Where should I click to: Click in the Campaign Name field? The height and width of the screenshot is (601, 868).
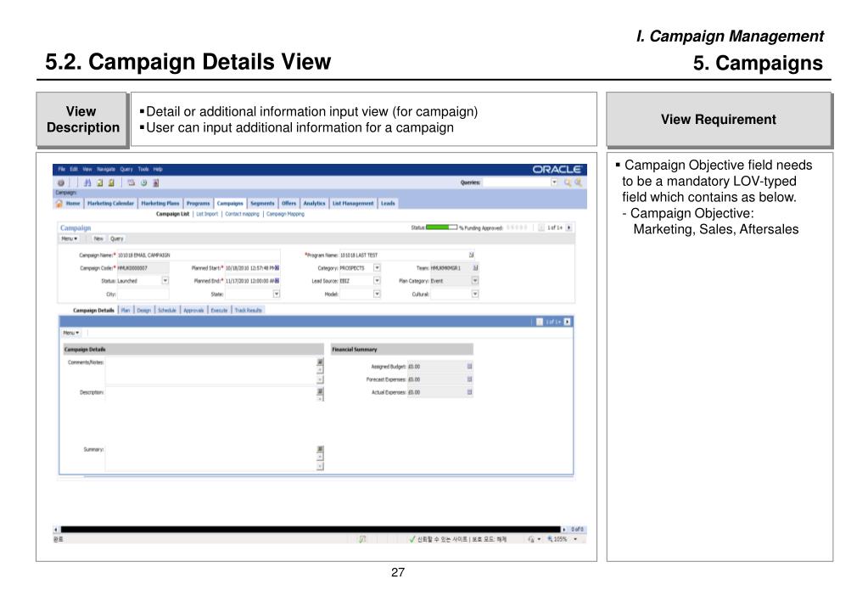[x=199, y=256]
